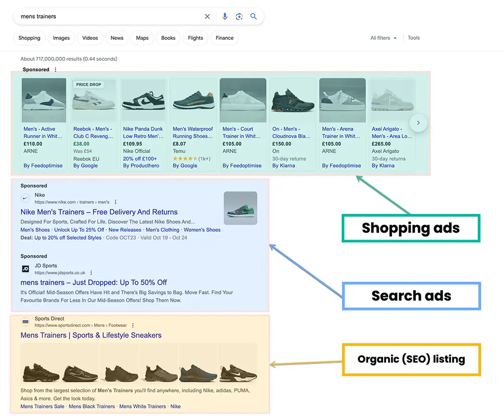504x420 pixels.
Task: Open three-dot menu beside Sponsored label
Action: 55,70
